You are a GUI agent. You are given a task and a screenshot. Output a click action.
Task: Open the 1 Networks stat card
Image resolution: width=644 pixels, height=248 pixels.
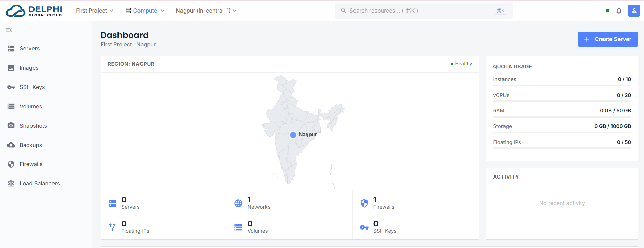[x=290, y=203]
